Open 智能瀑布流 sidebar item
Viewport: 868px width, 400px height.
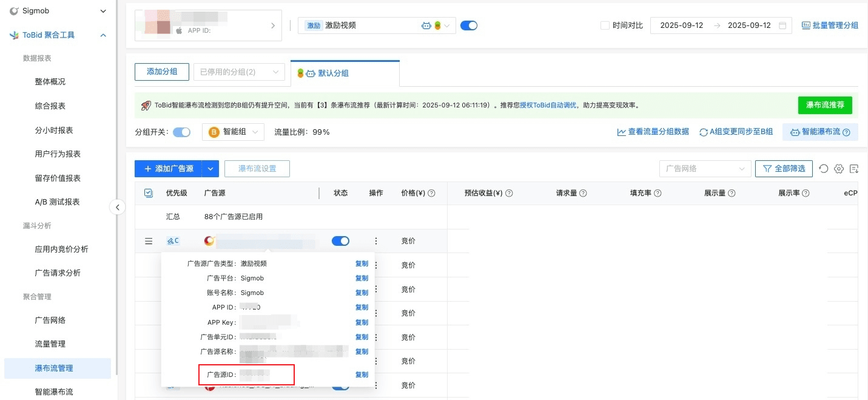click(54, 392)
